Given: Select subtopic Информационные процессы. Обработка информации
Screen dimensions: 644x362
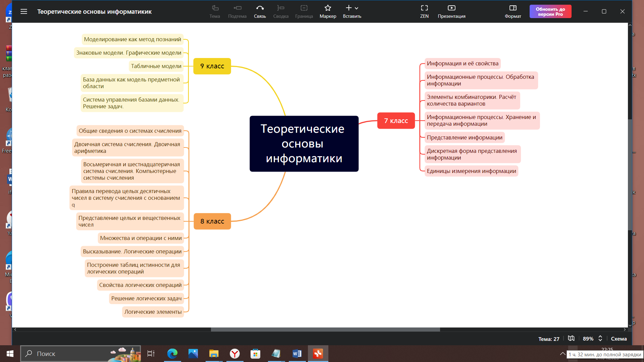Looking at the screenshot, I should click(481, 80).
